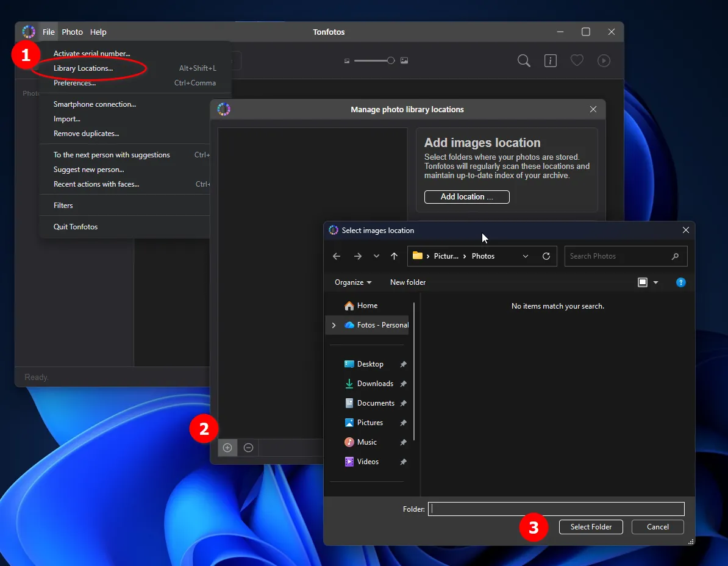Screen dimensions: 728x566
Task: Open the Help menu
Action: coord(98,32)
